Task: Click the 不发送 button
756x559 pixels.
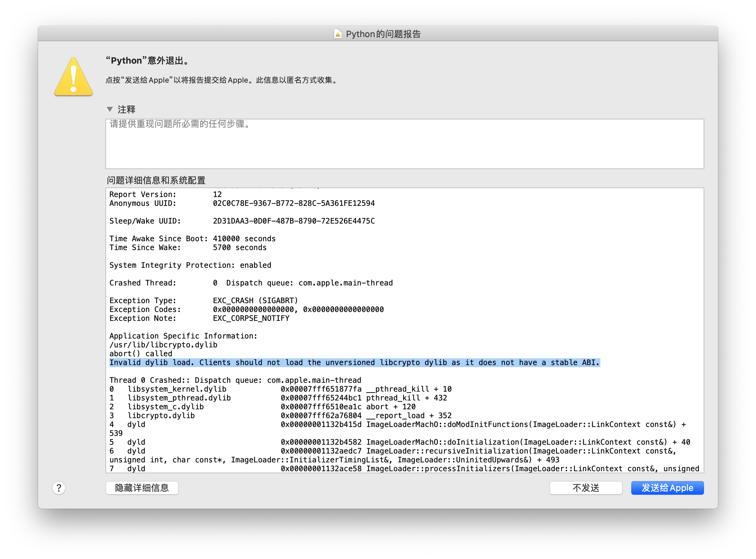Action: 585,488
